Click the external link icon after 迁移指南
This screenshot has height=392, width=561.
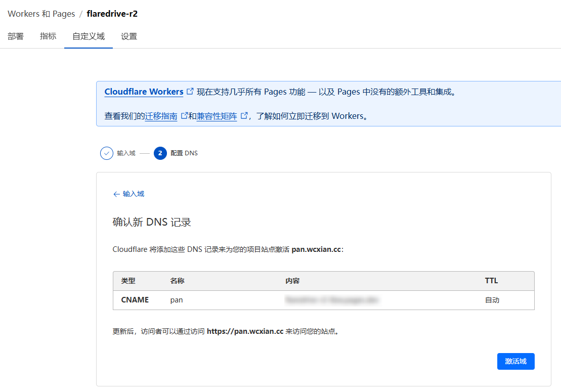pyautogui.click(x=184, y=116)
